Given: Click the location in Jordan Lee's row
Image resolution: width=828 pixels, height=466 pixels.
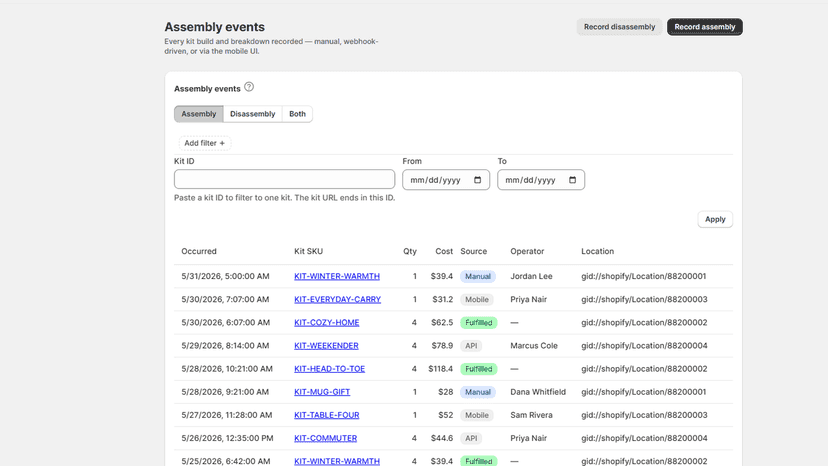Looking at the screenshot, I should click(x=644, y=276).
